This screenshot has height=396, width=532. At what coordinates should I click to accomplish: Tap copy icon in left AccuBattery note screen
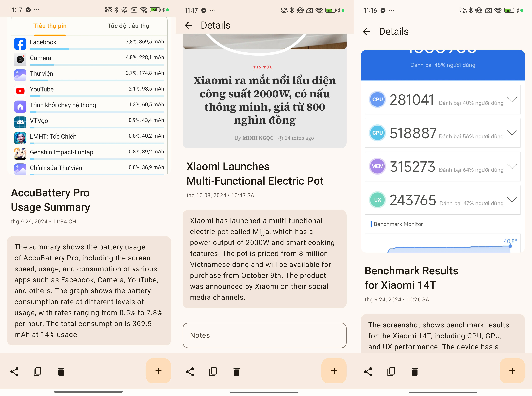tap(37, 372)
